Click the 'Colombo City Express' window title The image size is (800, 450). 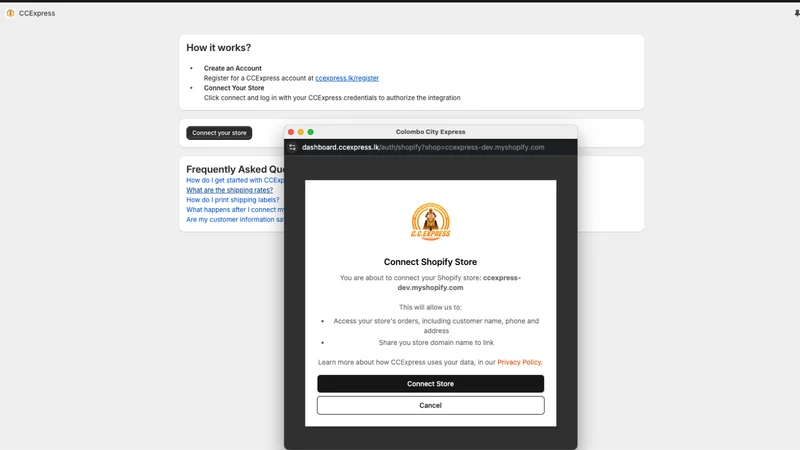(431, 132)
